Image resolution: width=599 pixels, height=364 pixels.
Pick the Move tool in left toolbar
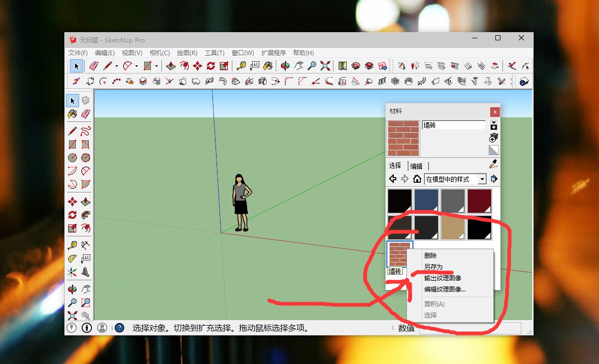coord(73,201)
